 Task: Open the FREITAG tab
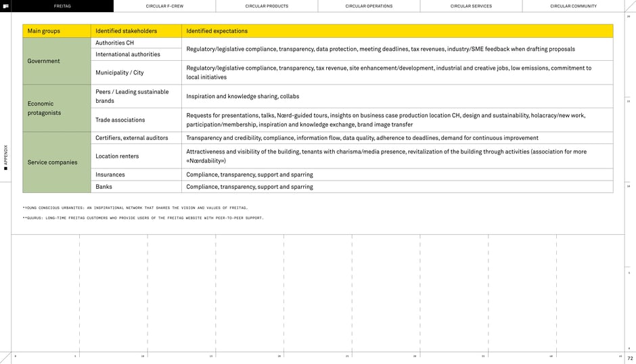[62, 6]
